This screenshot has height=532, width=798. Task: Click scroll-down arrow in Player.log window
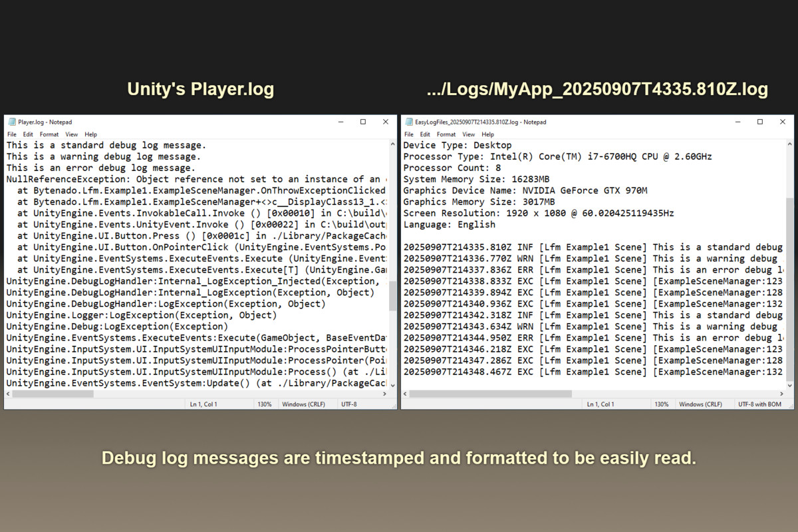[392, 385]
